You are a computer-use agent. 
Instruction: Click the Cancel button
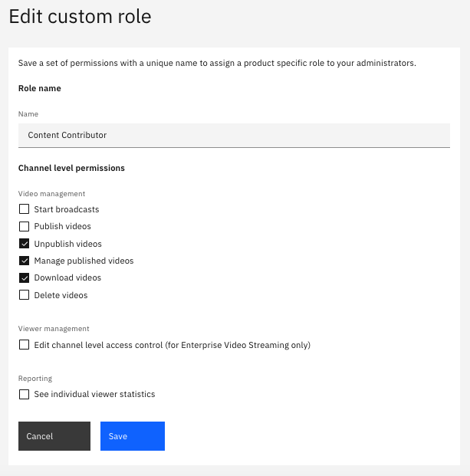coord(54,436)
